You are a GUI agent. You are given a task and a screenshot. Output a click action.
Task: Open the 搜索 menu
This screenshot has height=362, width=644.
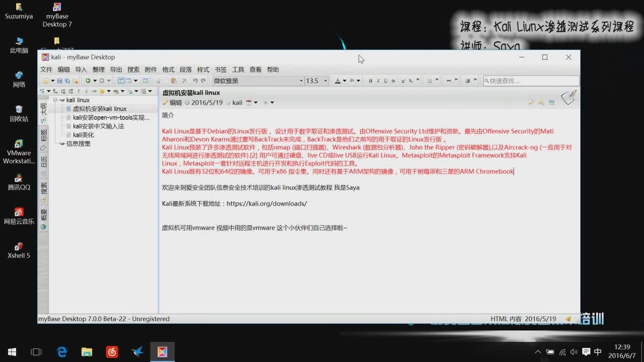pos(133,69)
